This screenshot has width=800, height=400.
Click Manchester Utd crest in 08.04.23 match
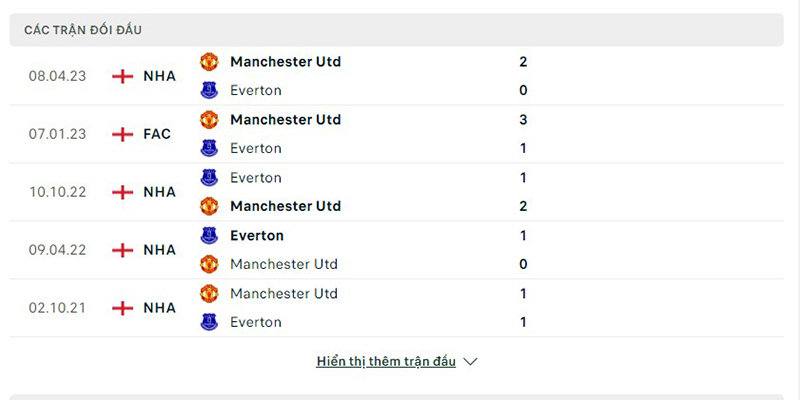[209, 62]
